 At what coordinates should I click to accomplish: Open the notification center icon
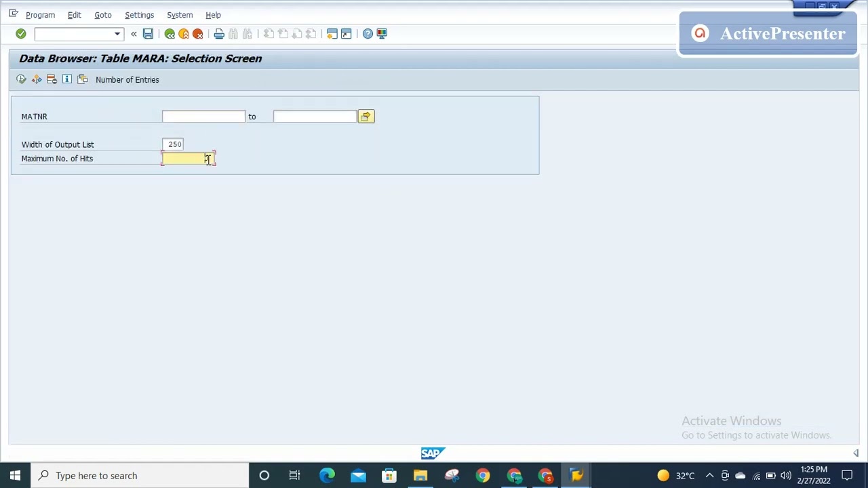(848, 476)
